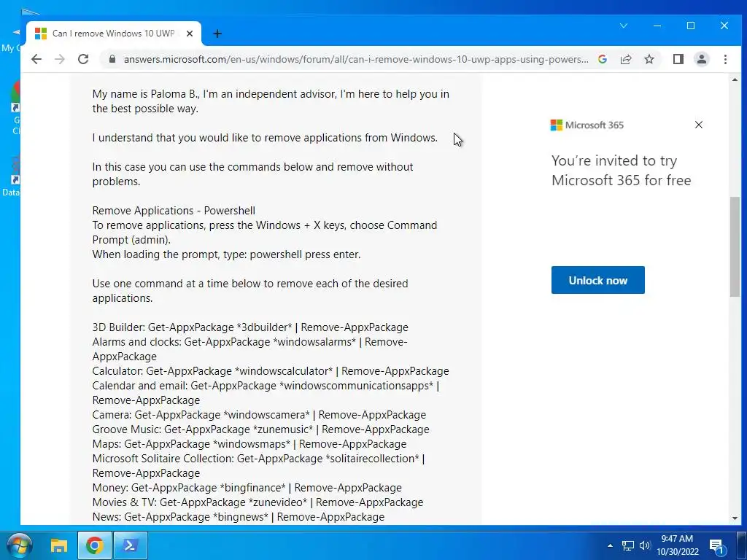Open the taskbar clock showing 9:47 AM
The width and height of the screenshot is (747, 560).
[x=677, y=545]
